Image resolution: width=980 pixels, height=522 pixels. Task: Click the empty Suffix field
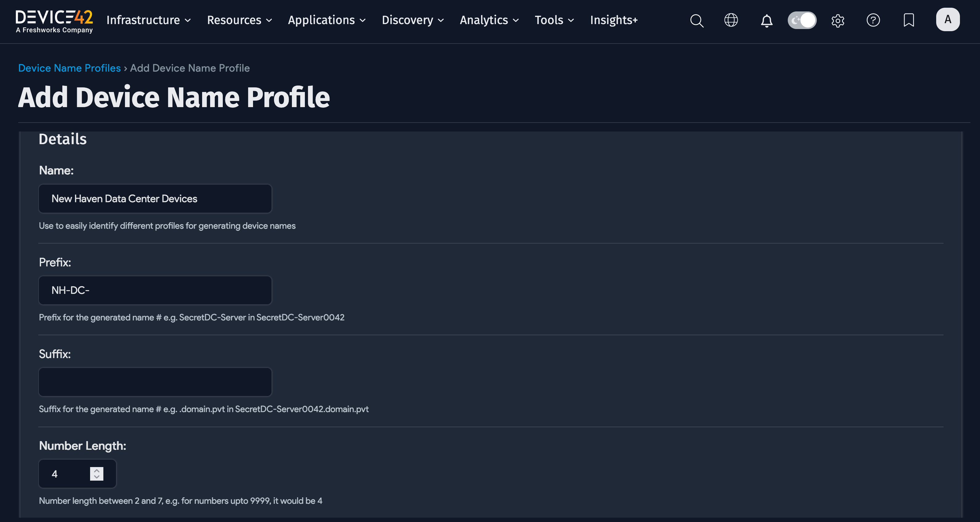[155, 382]
